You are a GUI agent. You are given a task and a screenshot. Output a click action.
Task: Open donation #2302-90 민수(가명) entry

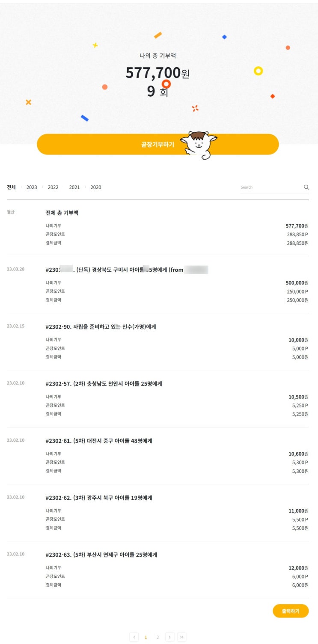click(101, 327)
